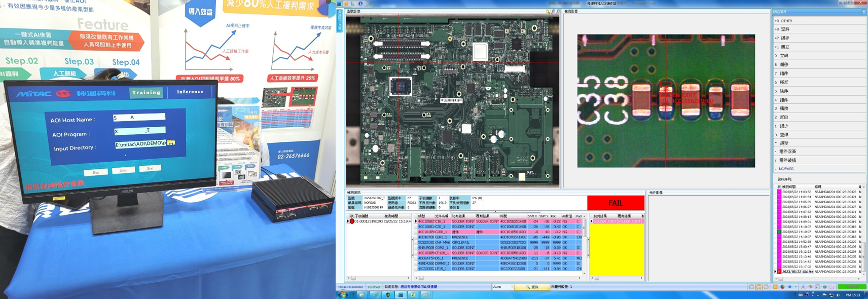
Task: Expand the board row 01-000123190293 arrow
Action: [x=348, y=221]
